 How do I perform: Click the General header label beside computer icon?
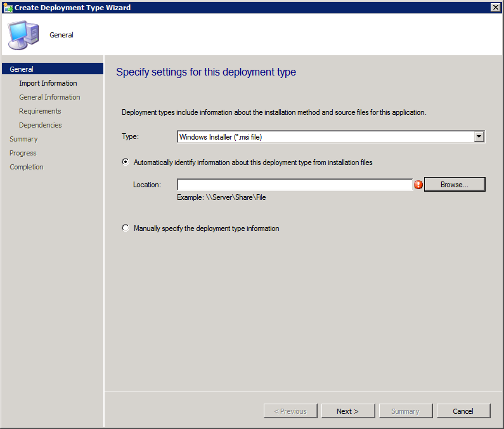tap(61, 35)
